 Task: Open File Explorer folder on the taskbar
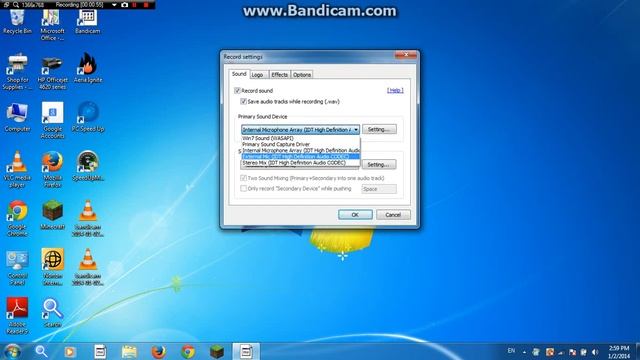coord(129,351)
